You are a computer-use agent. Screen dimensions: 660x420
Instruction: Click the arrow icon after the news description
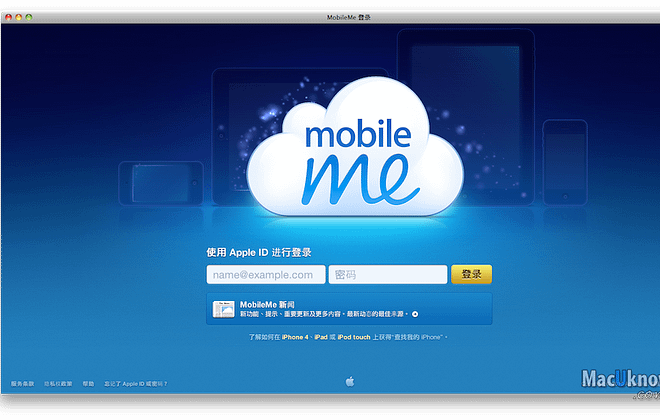(x=415, y=313)
